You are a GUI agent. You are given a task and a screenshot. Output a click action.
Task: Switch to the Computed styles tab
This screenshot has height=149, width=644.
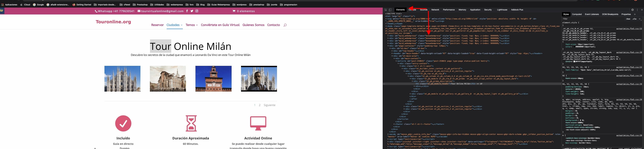coord(577,14)
